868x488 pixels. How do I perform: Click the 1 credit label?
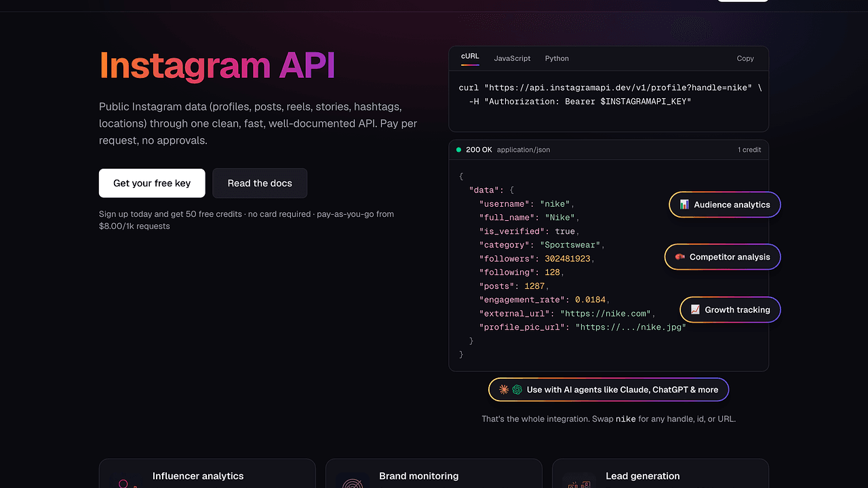(x=749, y=150)
